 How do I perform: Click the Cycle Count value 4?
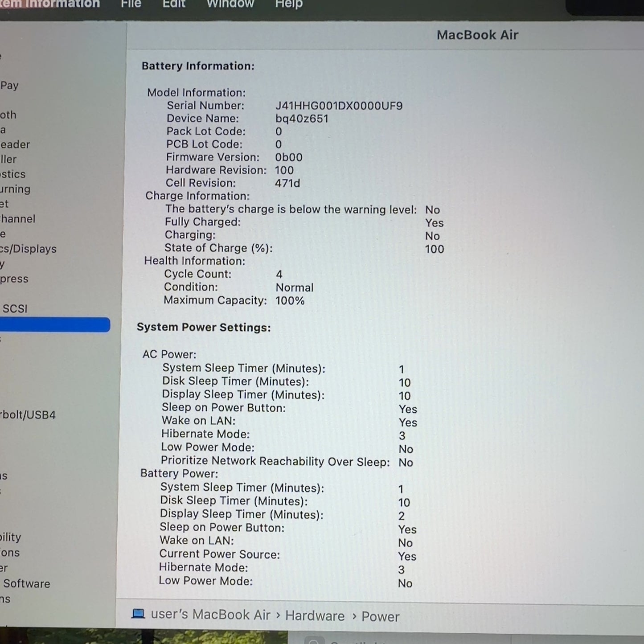[279, 274]
